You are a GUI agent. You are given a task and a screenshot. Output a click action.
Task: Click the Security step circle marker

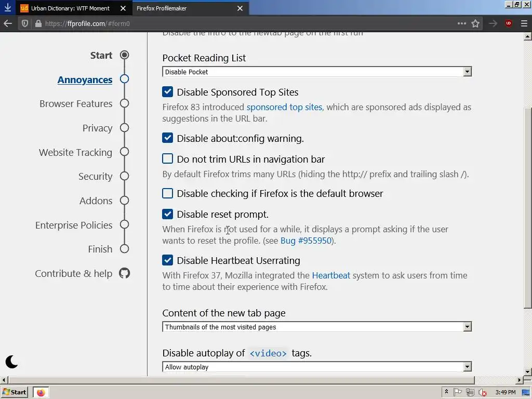[x=125, y=176]
